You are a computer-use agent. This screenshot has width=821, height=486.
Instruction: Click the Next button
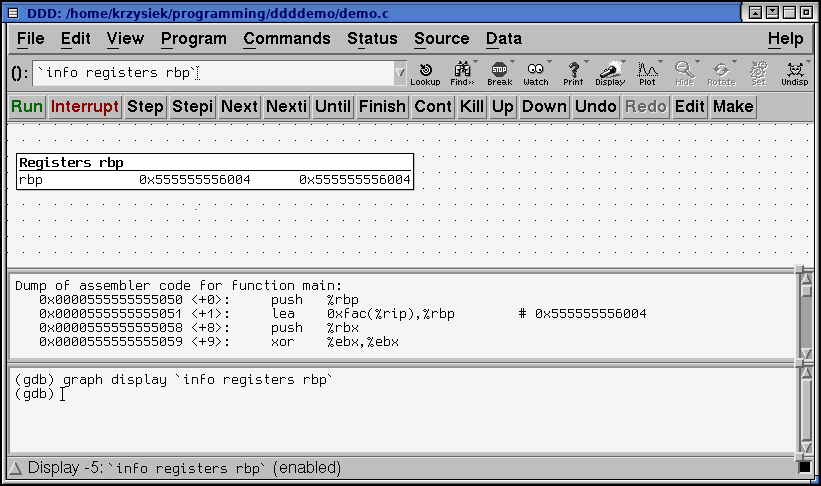tap(239, 107)
